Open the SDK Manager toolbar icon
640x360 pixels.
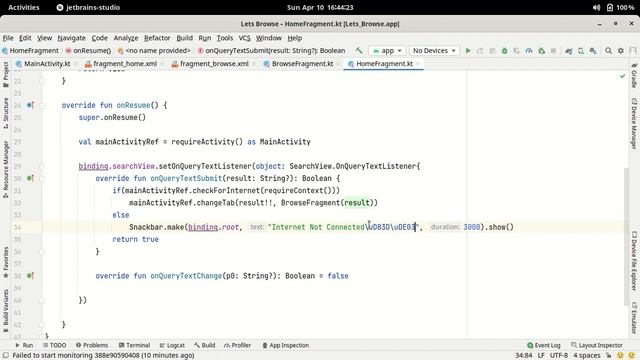pyautogui.click(x=593, y=51)
